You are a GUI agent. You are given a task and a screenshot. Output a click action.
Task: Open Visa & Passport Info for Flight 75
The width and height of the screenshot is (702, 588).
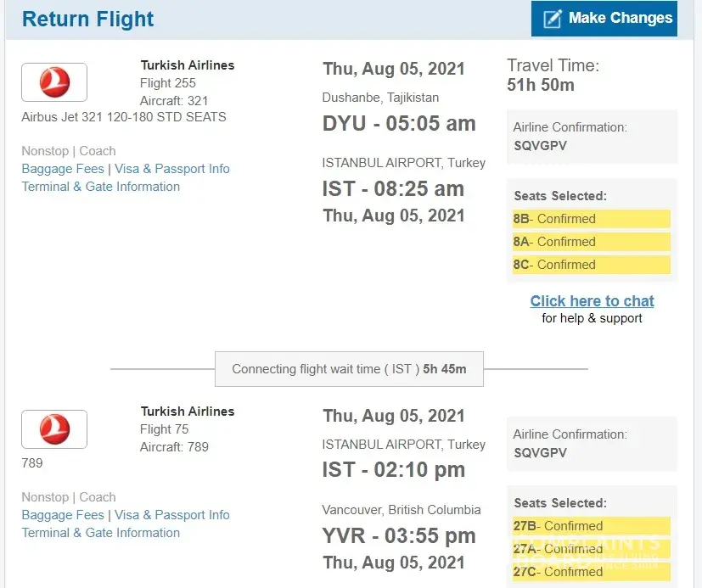(x=172, y=515)
